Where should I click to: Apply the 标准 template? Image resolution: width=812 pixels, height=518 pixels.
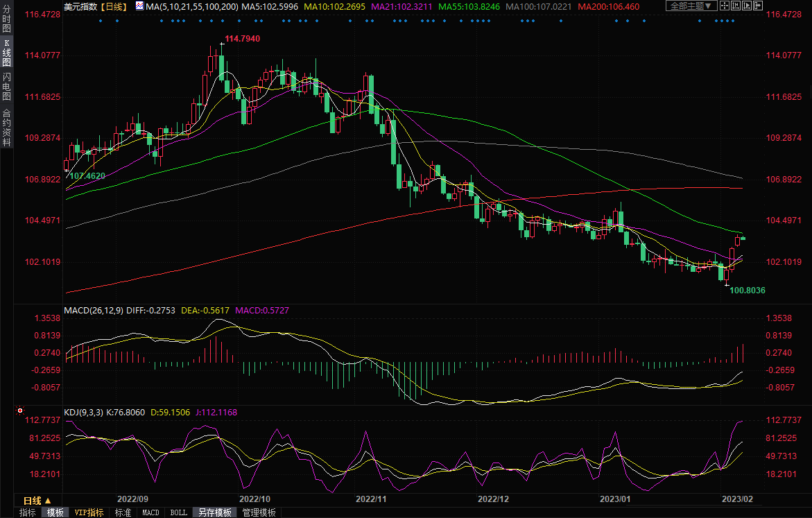tap(123, 512)
